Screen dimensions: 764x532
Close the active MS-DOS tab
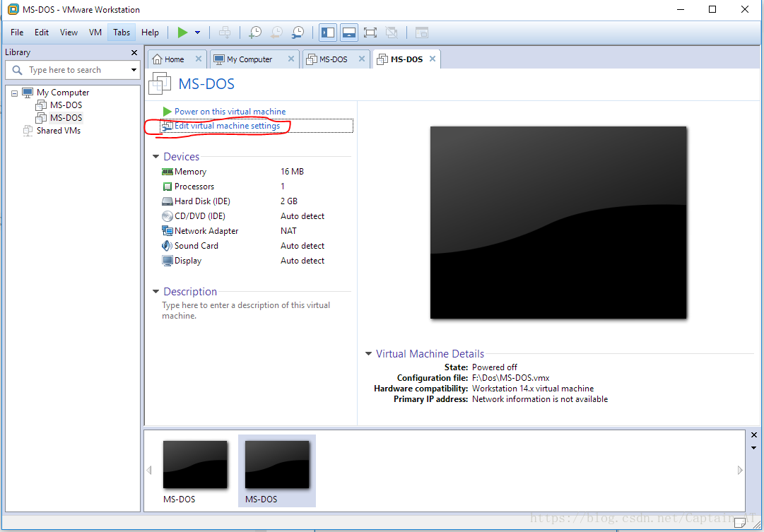pos(433,59)
